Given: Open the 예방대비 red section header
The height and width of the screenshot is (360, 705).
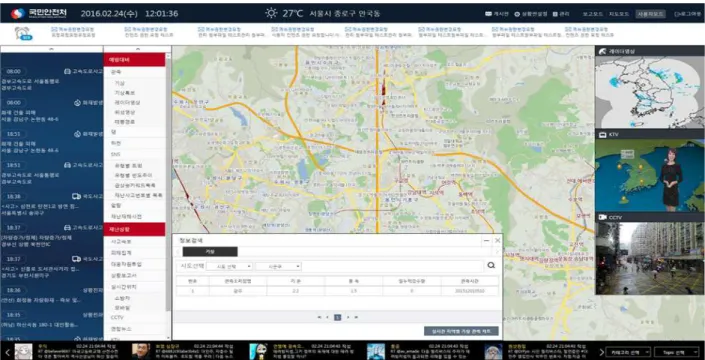Looking at the screenshot, I should tap(134, 60).
